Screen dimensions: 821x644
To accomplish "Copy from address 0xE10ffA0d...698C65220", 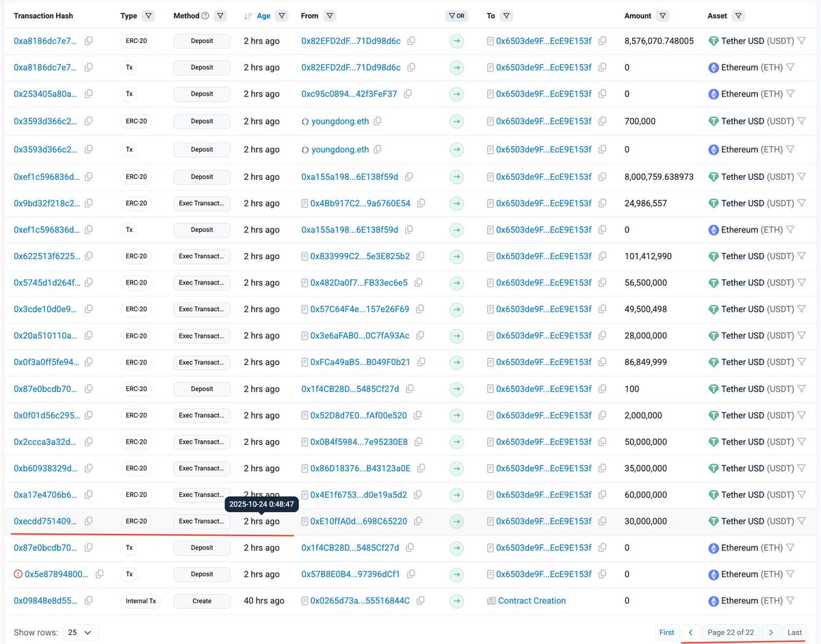I will point(417,521).
